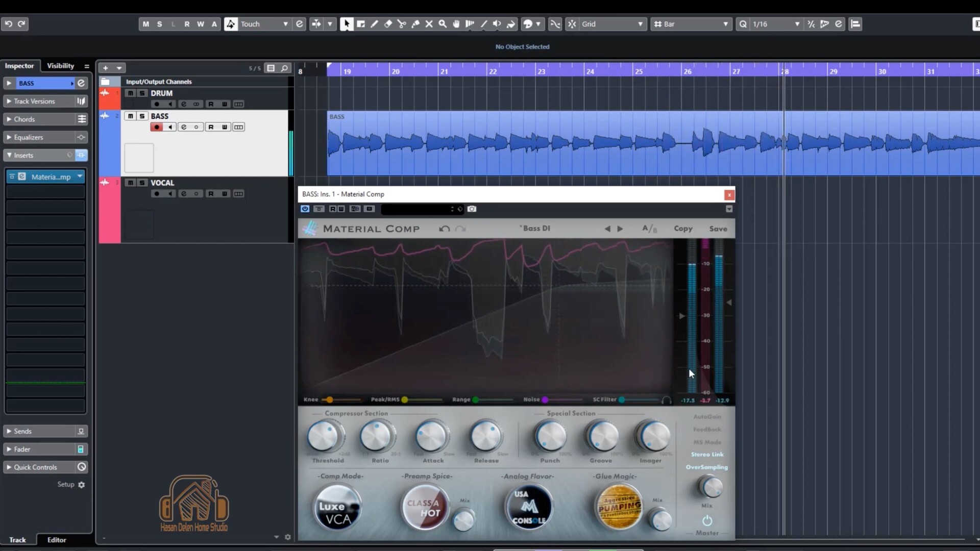Expand the Equalizers inspector section
The width and height of the screenshot is (980, 551).
point(29,137)
